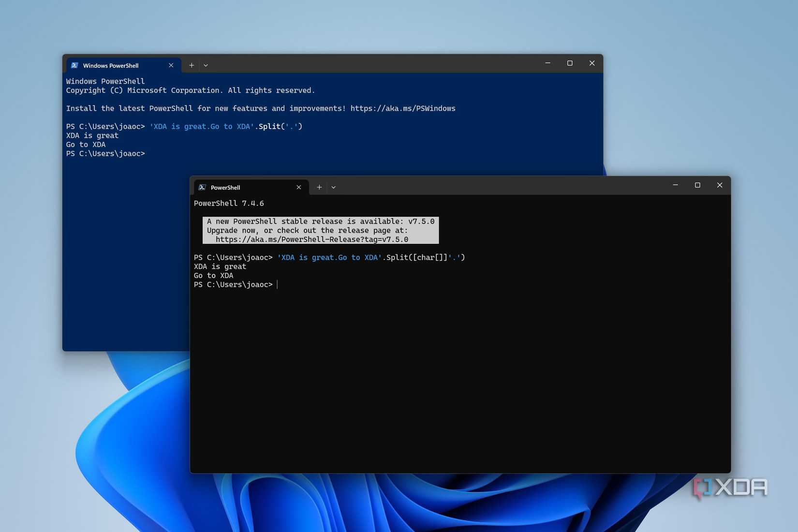Click the PowerShell 7.4.6 version text
Image resolution: width=798 pixels, height=532 pixels.
pos(229,203)
